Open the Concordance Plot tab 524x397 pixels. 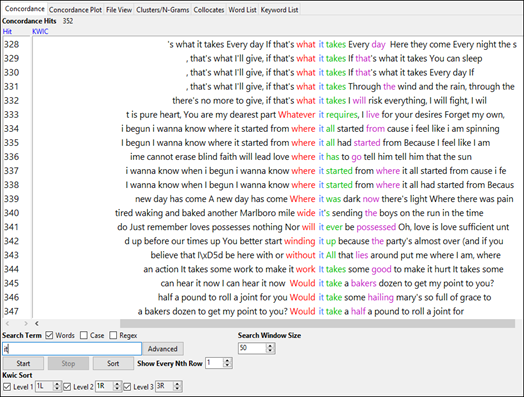tap(75, 10)
